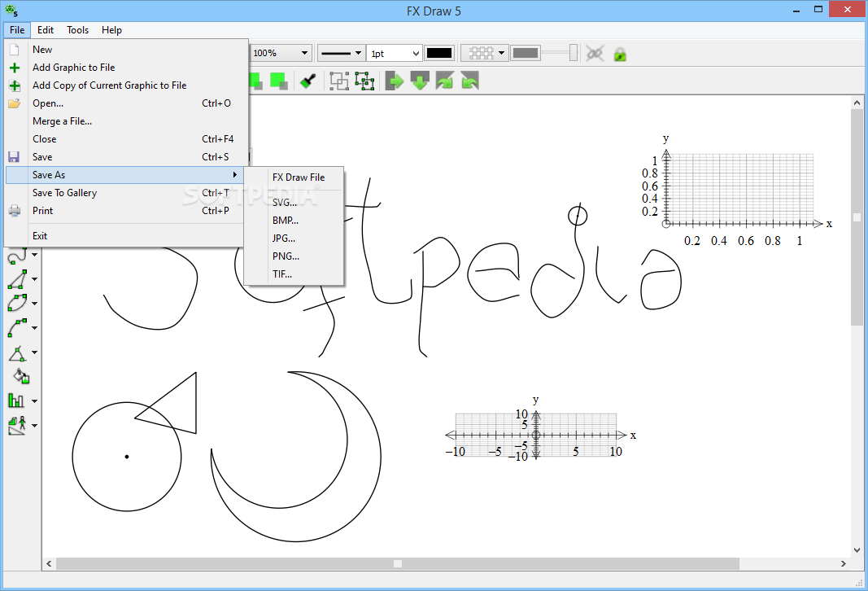
Task: Choose Save To Gallery
Action: [x=126, y=193]
